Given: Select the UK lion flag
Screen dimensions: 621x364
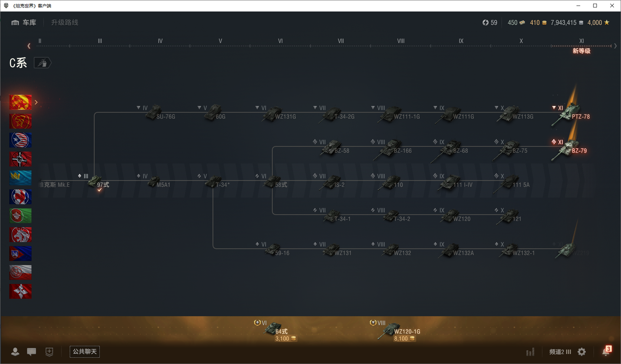Looking at the screenshot, I should (20, 235).
